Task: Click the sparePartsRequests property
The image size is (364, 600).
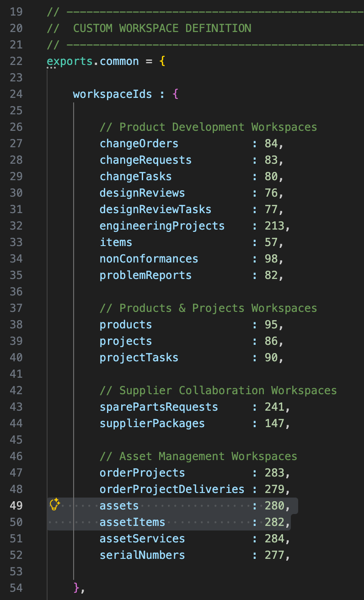Action: pyautogui.click(x=159, y=407)
